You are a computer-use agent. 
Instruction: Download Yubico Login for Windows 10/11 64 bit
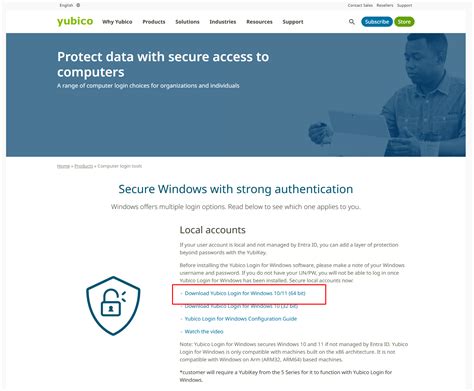(x=245, y=293)
